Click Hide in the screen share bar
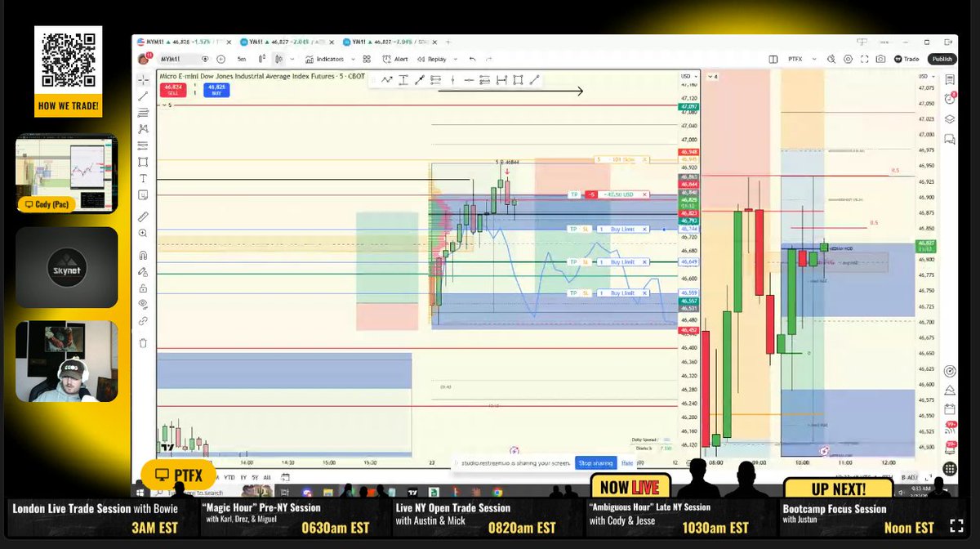 pyautogui.click(x=627, y=462)
